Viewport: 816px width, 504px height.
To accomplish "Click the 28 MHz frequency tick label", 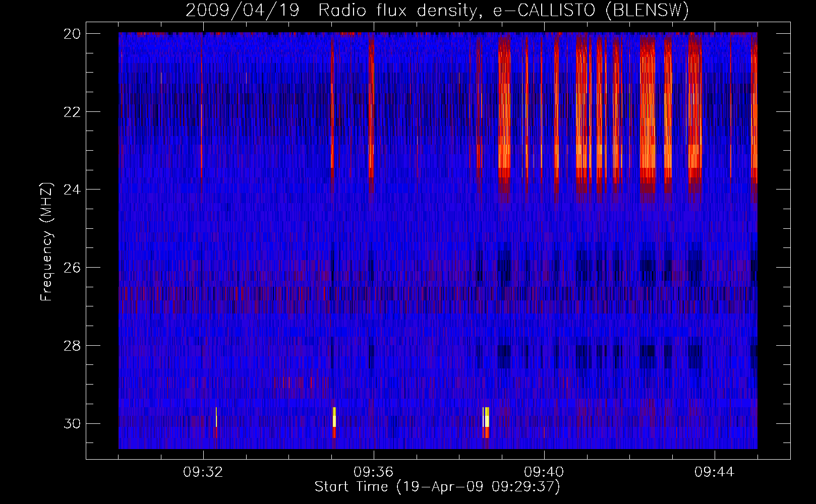I will pyautogui.click(x=73, y=346).
